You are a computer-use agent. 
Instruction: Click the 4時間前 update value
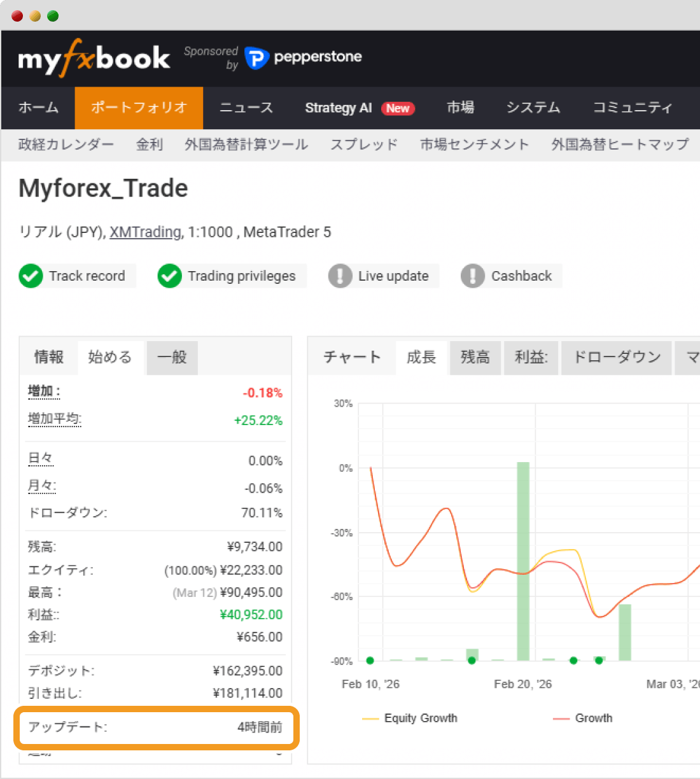[x=260, y=727]
